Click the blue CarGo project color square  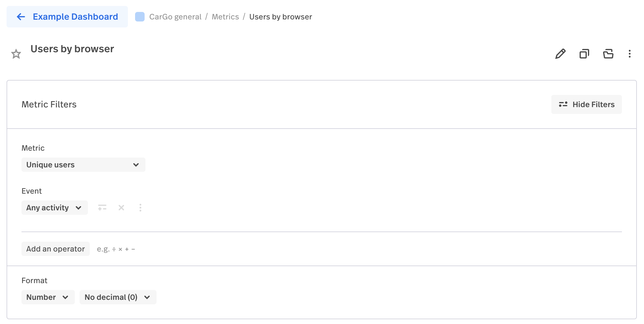(140, 17)
